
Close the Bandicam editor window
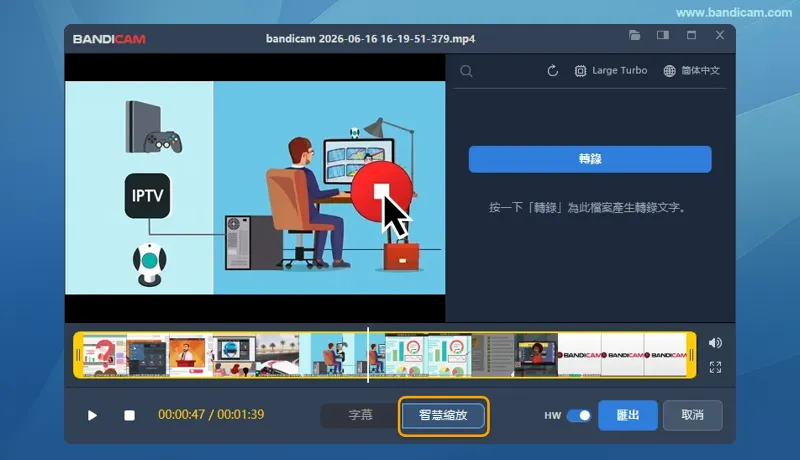pyautogui.click(x=720, y=35)
